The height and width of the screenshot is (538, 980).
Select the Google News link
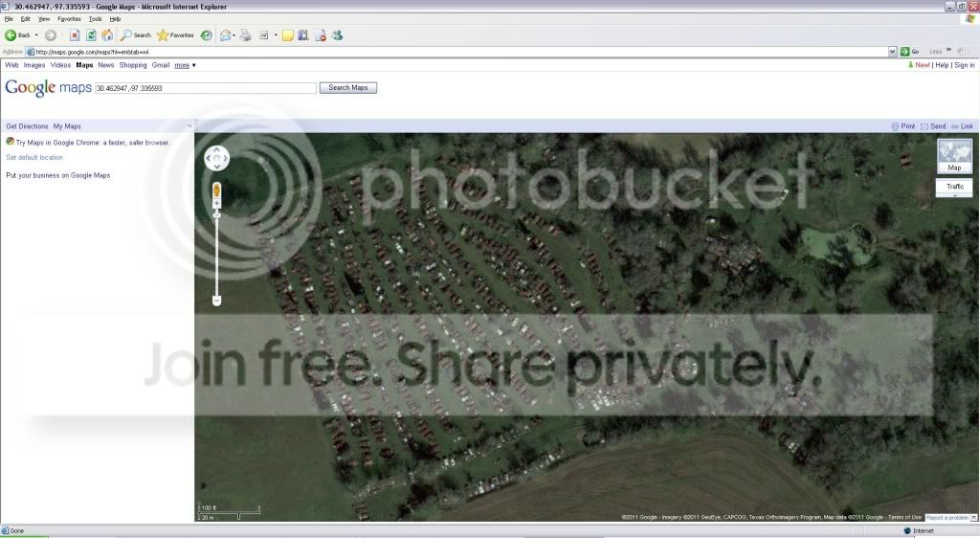105,65
